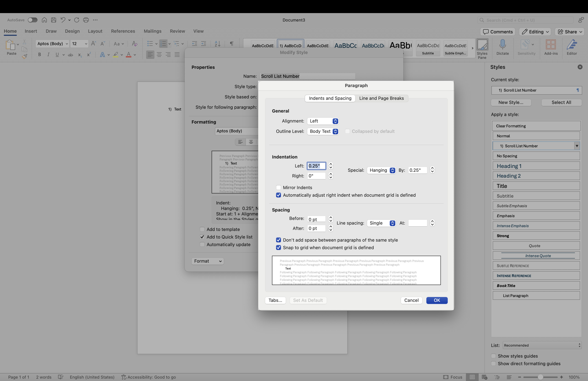Apply superscript formatting
This screenshot has height=381, width=588.
[x=89, y=55]
